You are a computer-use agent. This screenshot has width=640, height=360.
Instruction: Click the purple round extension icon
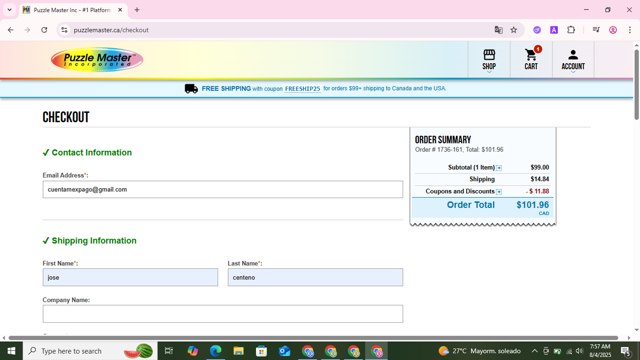pyautogui.click(x=537, y=30)
